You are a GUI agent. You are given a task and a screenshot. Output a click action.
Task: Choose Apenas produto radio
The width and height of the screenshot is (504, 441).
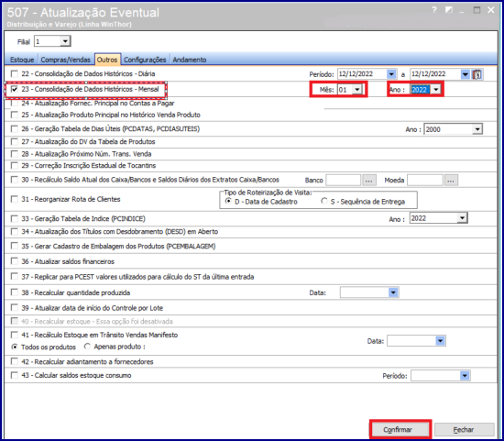click(x=87, y=347)
